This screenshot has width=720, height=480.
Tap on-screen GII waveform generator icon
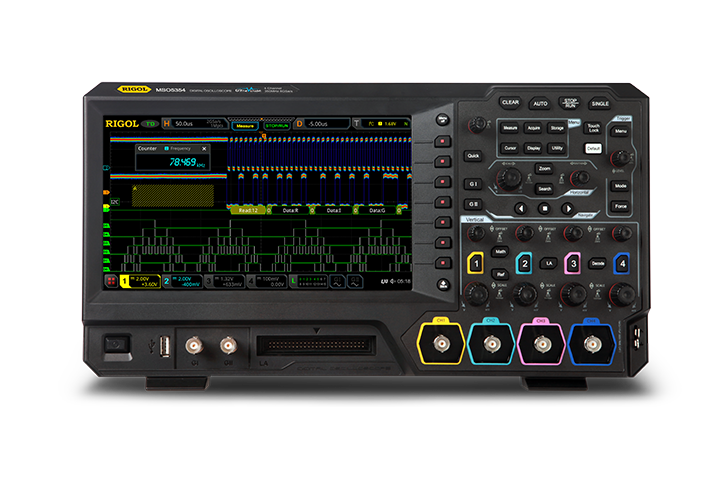coord(354,281)
